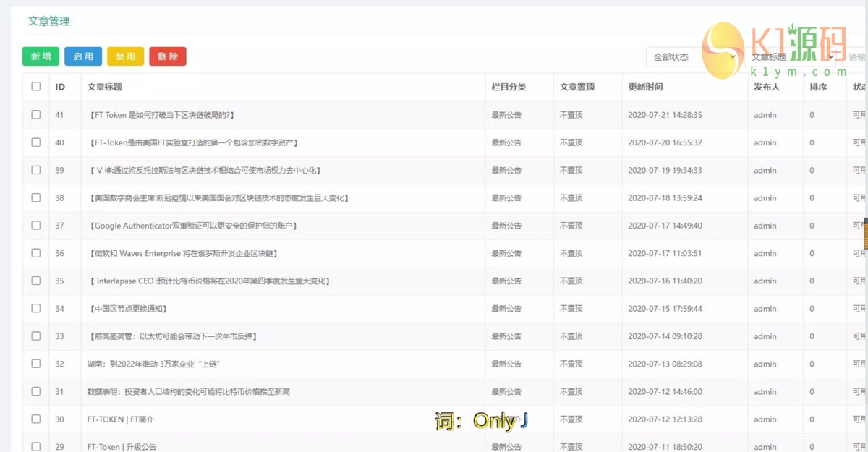The width and height of the screenshot is (868, 452).
Task: Click the update time 2020-07-19 19:34:33
Action: tap(665, 170)
